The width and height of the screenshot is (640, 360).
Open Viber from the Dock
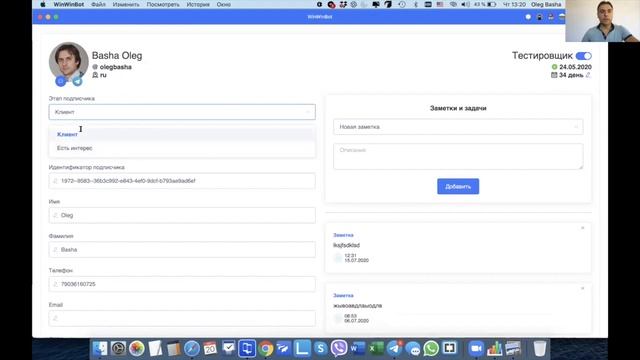(339, 348)
